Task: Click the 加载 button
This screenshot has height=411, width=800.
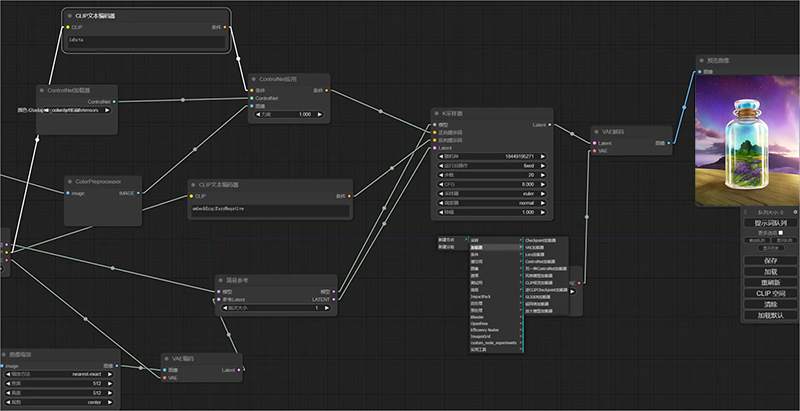Action: pyautogui.click(x=770, y=272)
